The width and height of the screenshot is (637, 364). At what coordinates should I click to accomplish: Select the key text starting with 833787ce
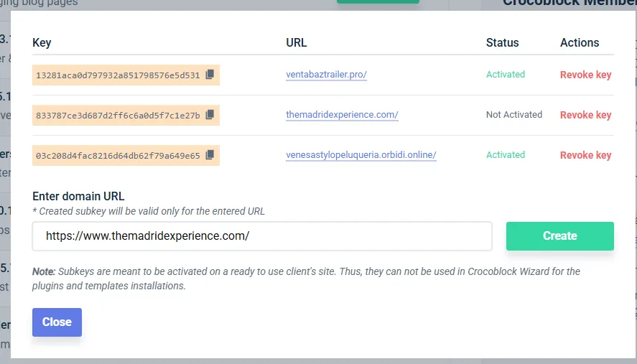click(118, 115)
